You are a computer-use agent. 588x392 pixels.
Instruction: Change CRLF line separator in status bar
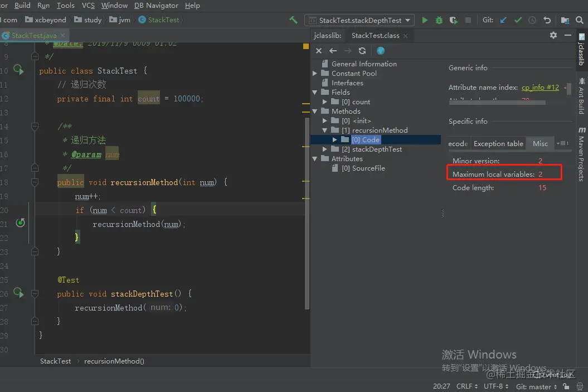[467, 386]
